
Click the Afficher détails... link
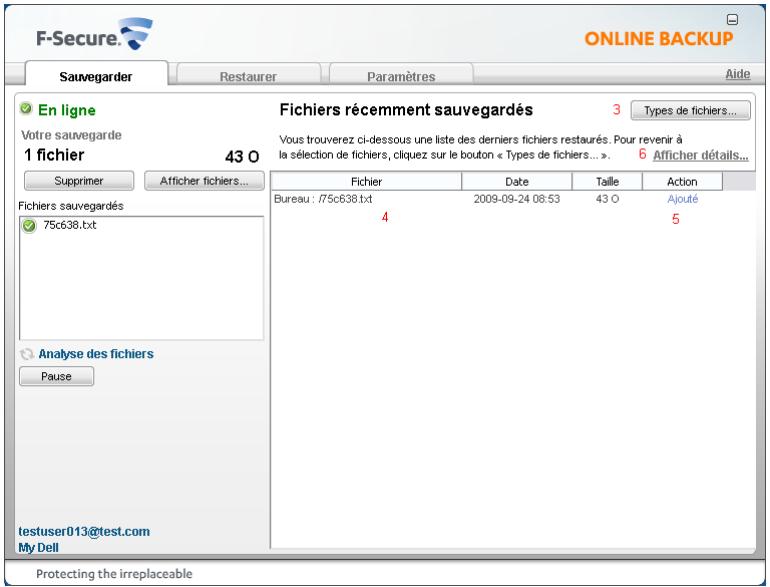point(700,155)
